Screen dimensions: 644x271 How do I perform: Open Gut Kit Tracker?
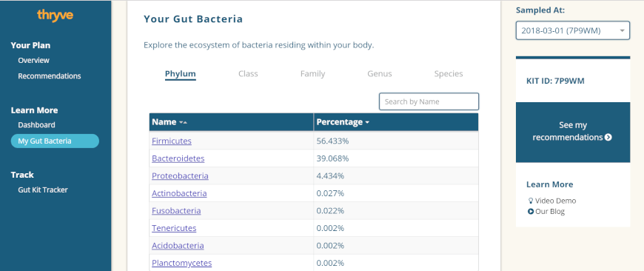[x=43, y=190]
